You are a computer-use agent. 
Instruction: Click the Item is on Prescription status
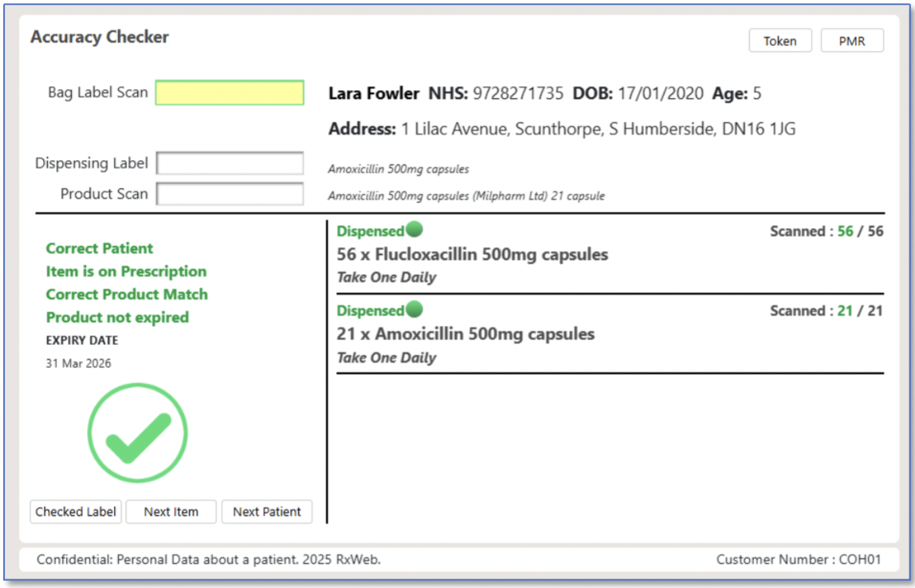126,272
